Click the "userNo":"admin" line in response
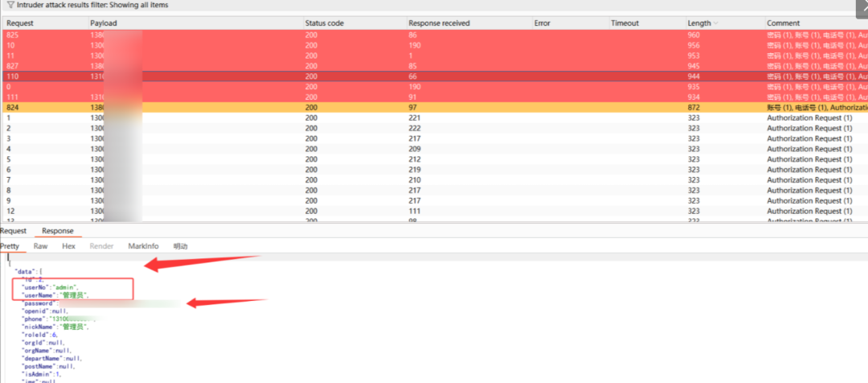This screenshot has width=868, height=383. [51, 287]
